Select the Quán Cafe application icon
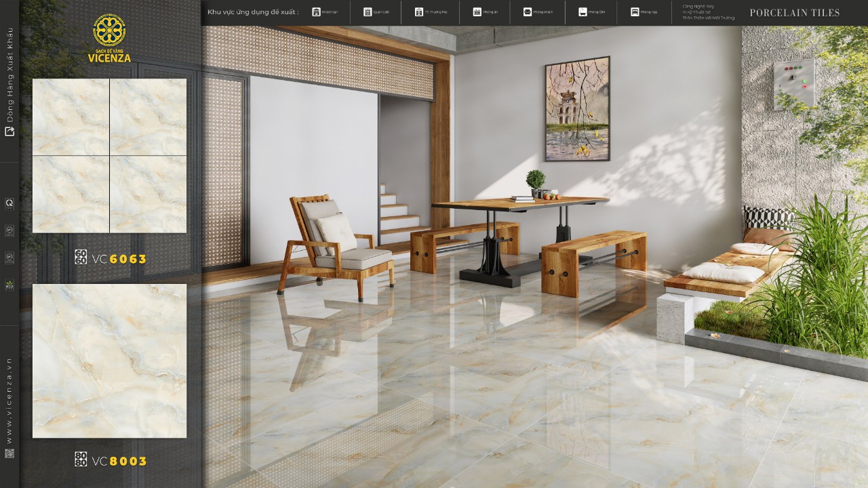The height and width of the screenshot is (488, 868). point(368,12)
